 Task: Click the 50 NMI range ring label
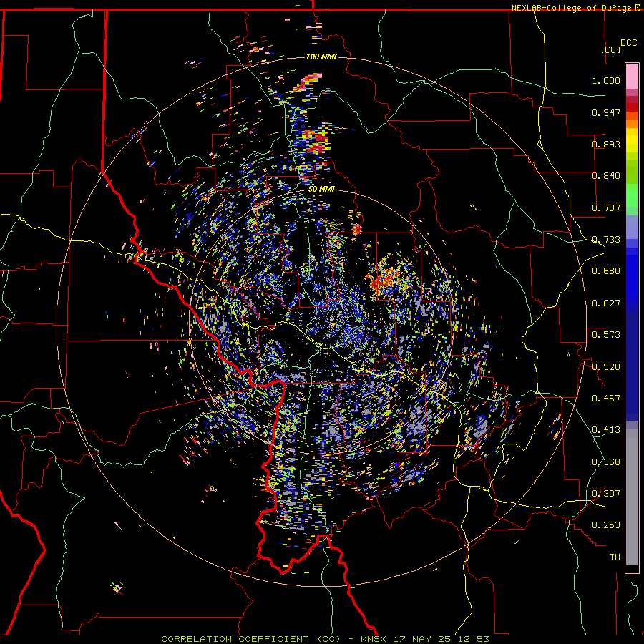pyautogui.click(x=321, y=190)
